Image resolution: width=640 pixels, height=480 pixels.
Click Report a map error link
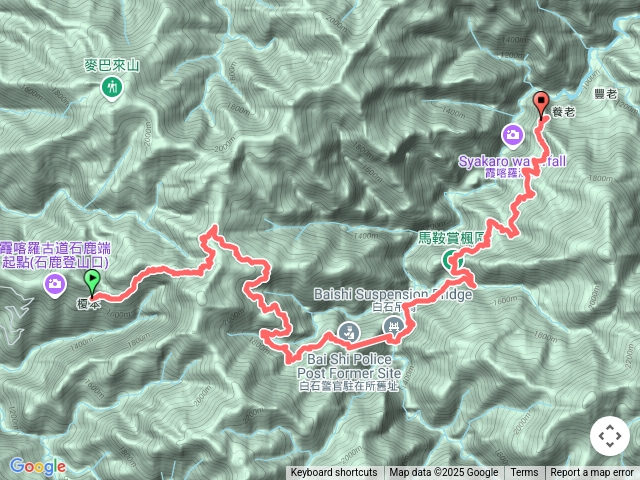591,473
